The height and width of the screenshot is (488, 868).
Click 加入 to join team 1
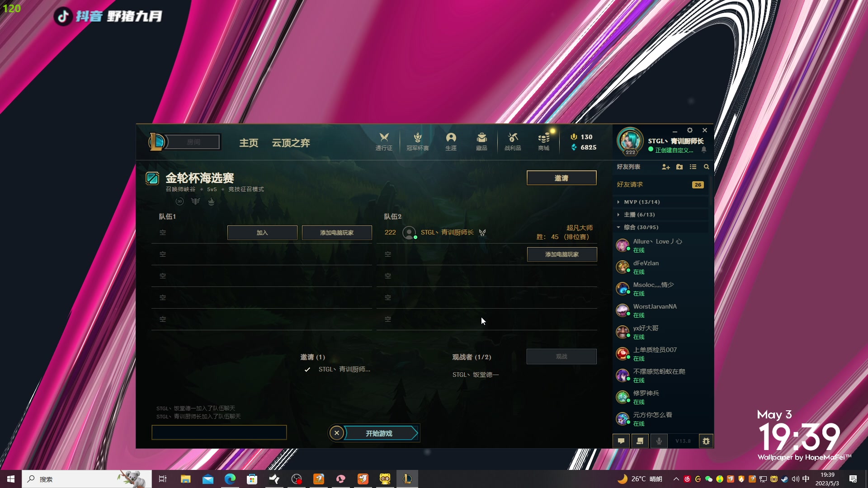click(x=262, y=233)
